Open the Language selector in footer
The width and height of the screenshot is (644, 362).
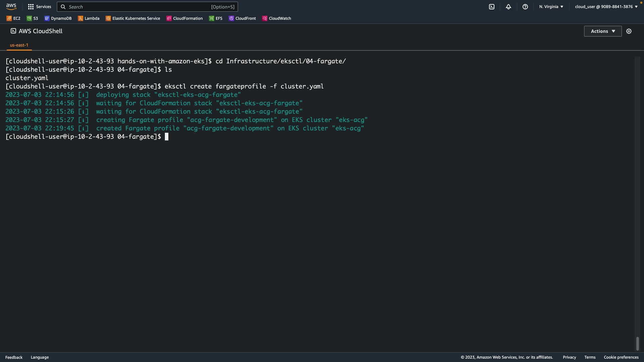click(x=40, y=357)
